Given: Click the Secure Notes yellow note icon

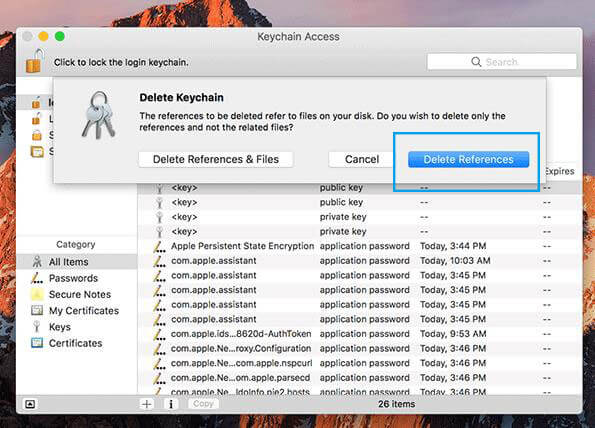Looking at the screenshot, I should (37, 294).
